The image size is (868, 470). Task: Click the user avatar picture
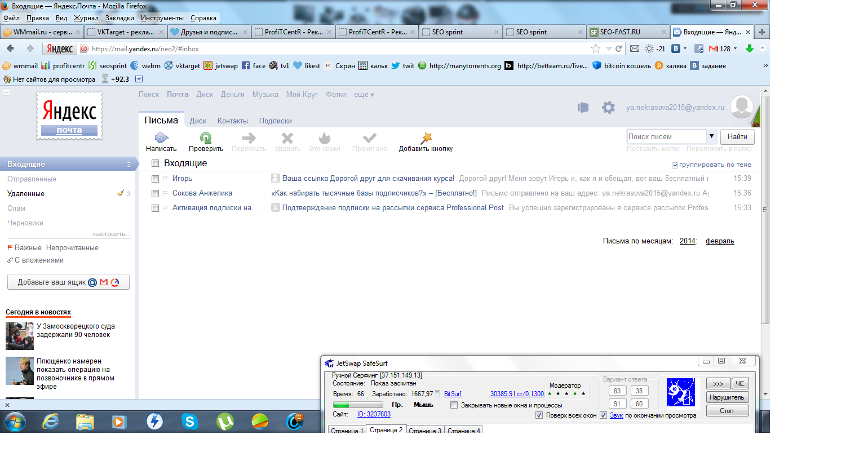point(742,107)
